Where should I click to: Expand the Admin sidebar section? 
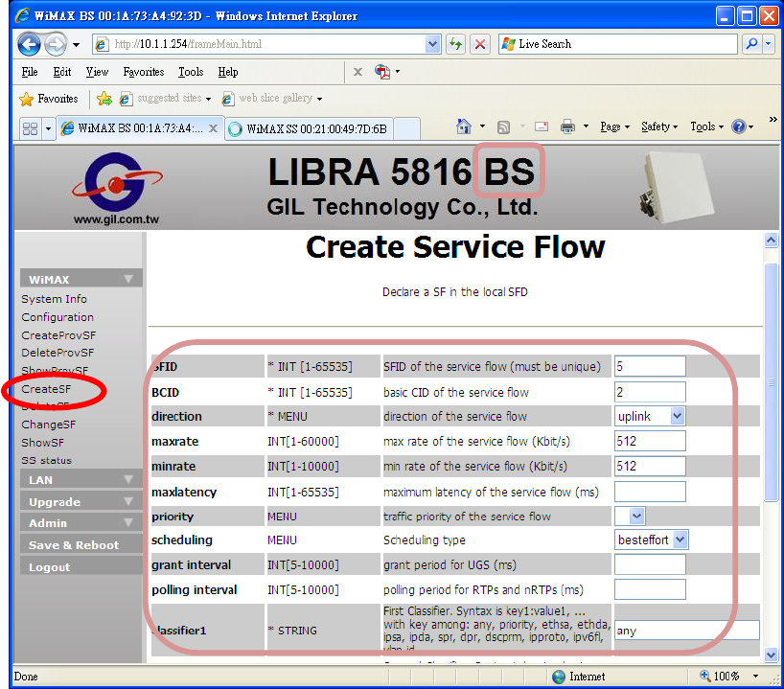coord(81,523)
